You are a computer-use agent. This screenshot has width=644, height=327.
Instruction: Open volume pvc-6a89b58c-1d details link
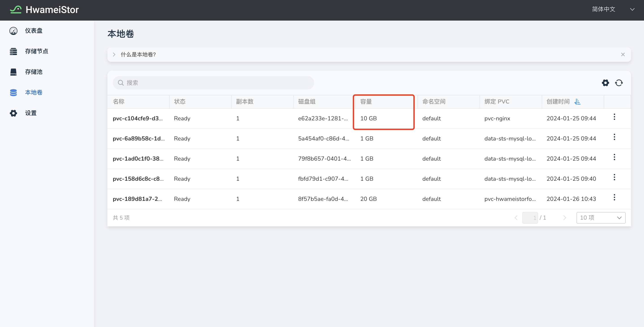[139, 138]
